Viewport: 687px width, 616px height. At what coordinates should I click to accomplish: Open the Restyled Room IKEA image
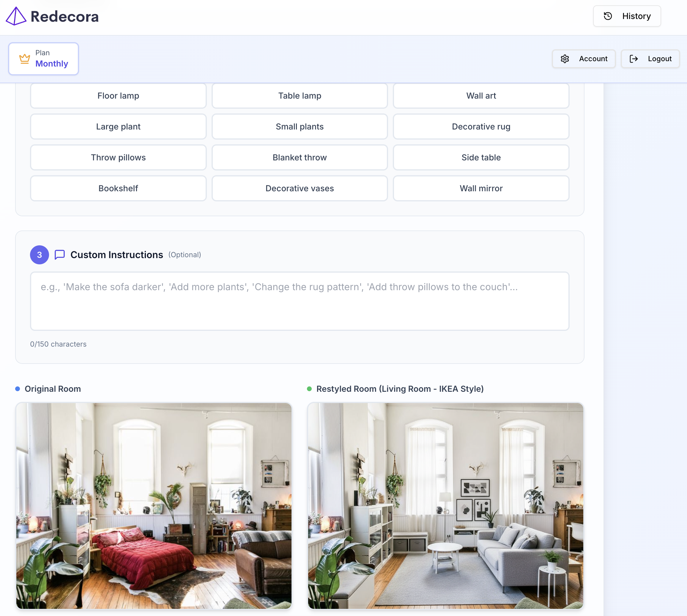(x=445, y=505)
